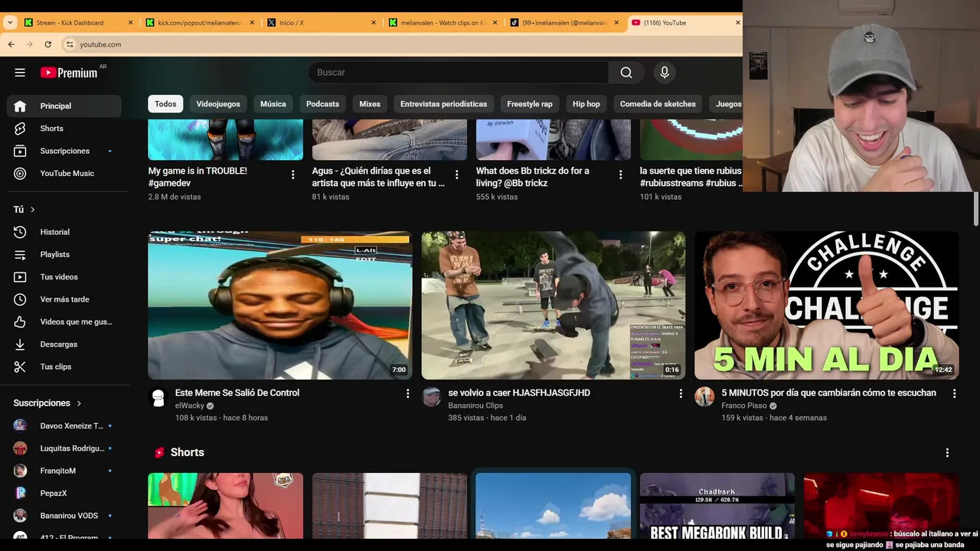Open Tus clips in sidebar

point(64,367)
